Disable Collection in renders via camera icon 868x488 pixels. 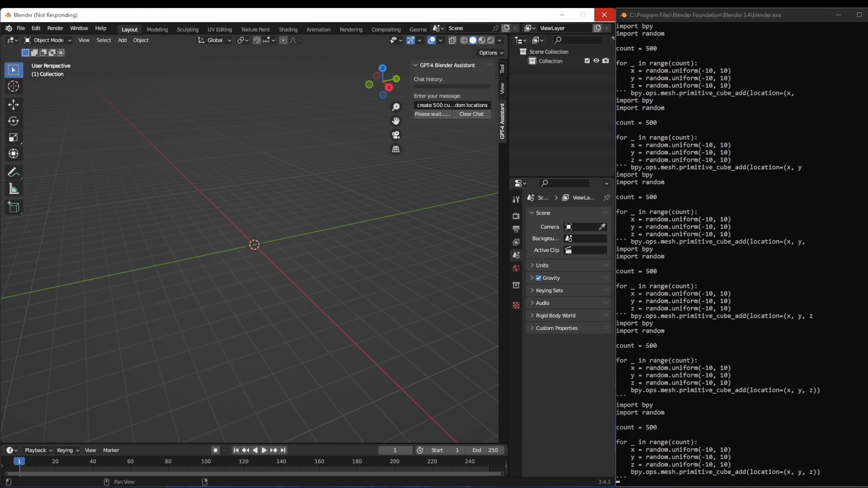[x=606, y=61]
